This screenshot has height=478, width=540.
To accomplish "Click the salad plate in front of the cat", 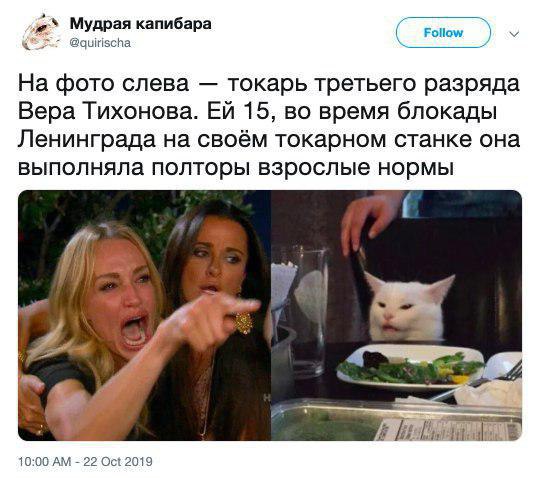I will tap(410, 367).
